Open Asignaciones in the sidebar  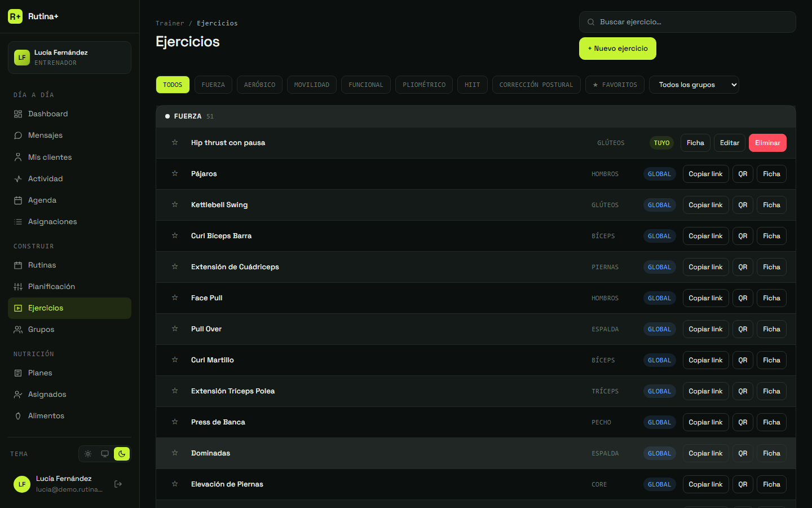click(x=69, y=222)
